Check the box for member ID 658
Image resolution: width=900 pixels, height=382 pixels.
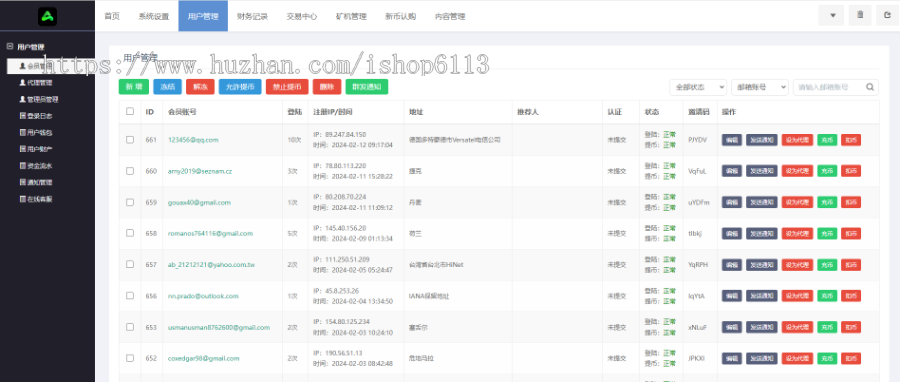pyautogui.click(x=130, y=233)
